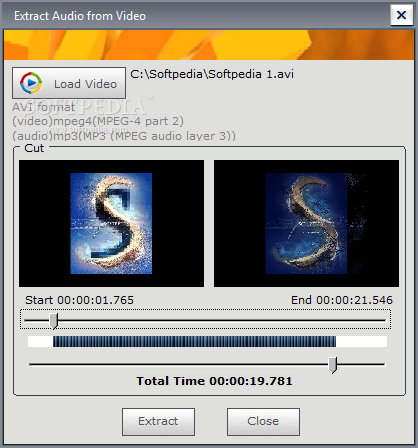Click the Close button at the bottom
The height and width of the screenshot is (448, 418).
pyautogui.click(x=263, y=422)
